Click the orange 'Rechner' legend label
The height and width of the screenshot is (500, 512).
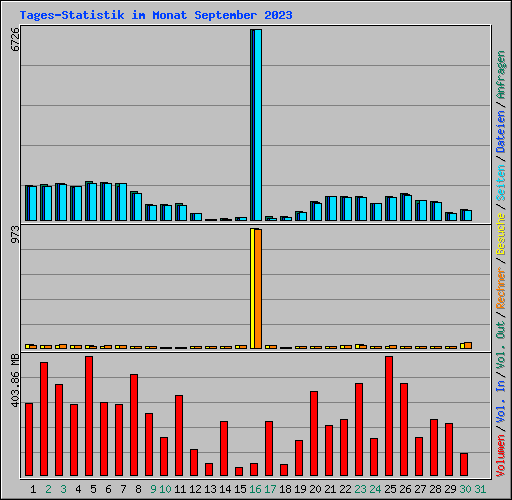pos(501,288)
